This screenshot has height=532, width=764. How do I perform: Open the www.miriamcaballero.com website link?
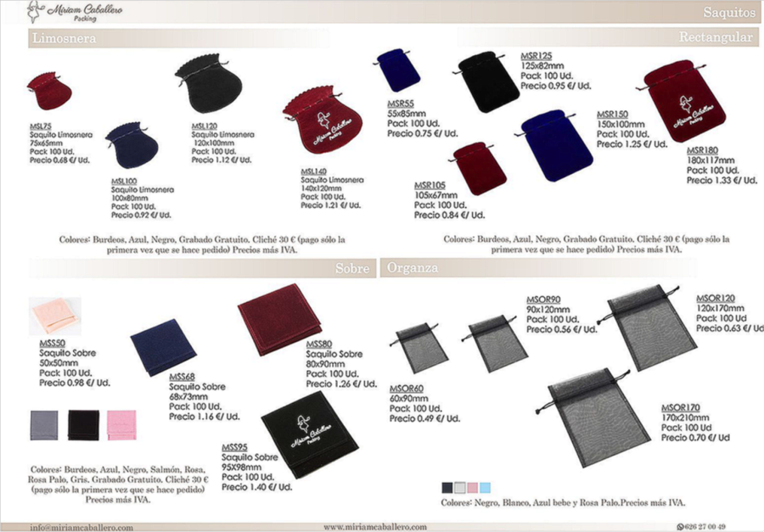tap(375, 527)
